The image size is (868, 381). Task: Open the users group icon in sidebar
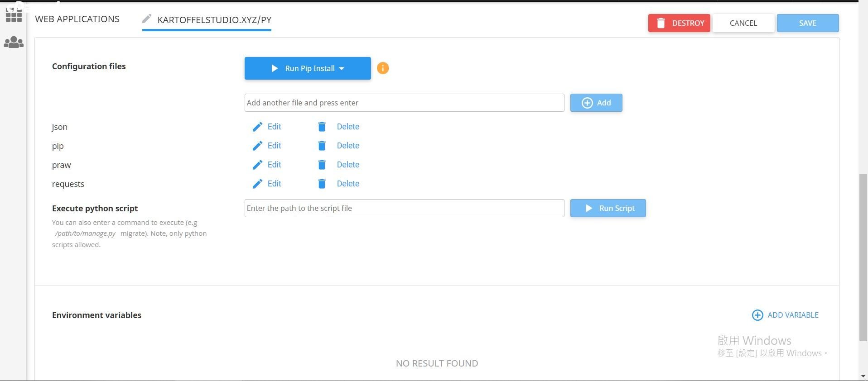click(x=14, y=43)
